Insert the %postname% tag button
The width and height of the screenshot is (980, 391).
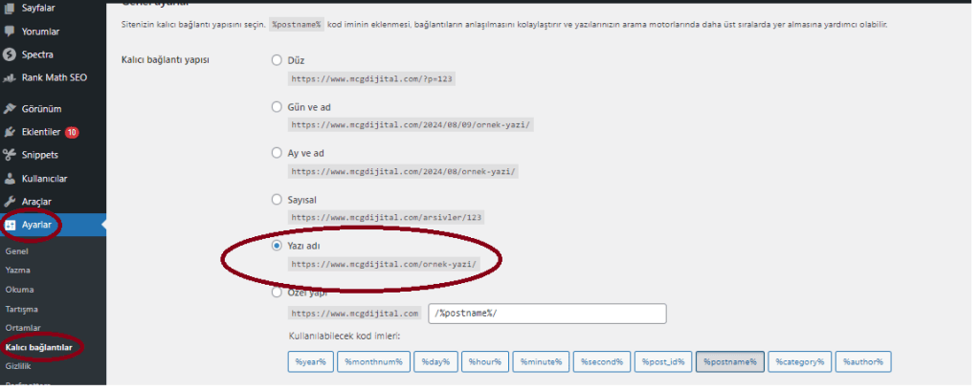tap(729, 361)
